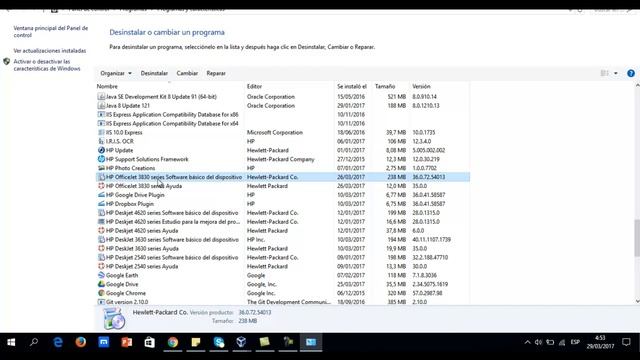This screenshot has width=640, height=360.
Task: Click the taskbar search magnifier
Action: 34,342
